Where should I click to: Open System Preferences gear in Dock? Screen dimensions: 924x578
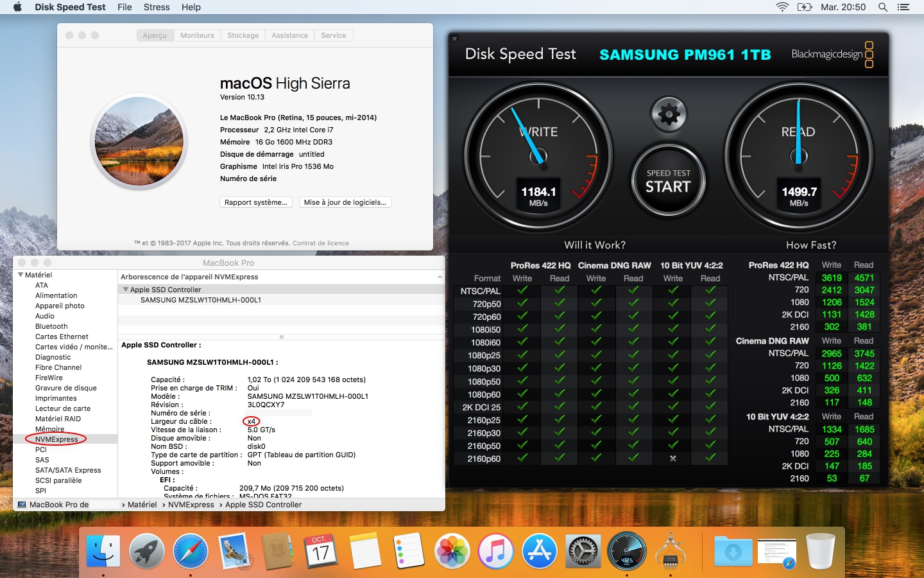(x=583, y=551)
